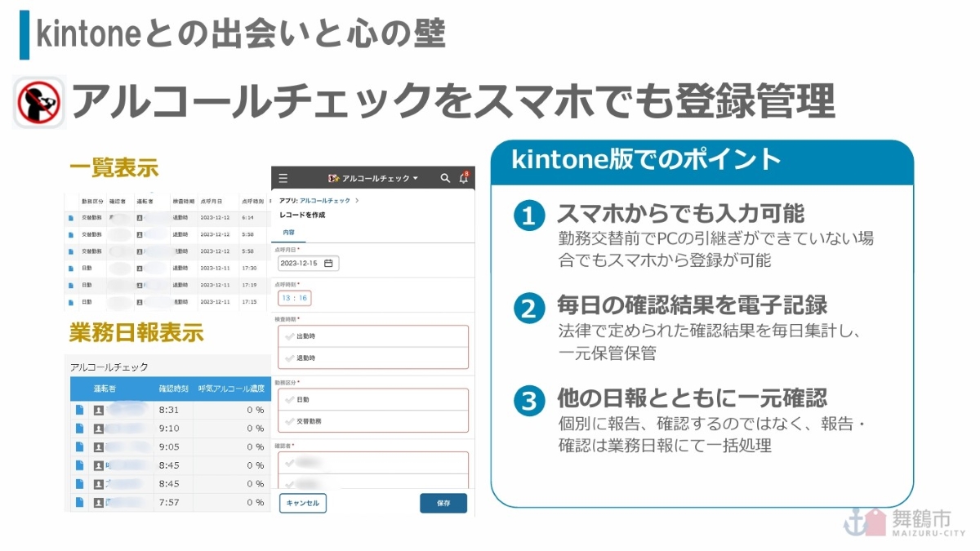The height and width of the screenshot is (551, 980).
Task: Click driver user icon in 6:14 row
Action: point(140,217)
